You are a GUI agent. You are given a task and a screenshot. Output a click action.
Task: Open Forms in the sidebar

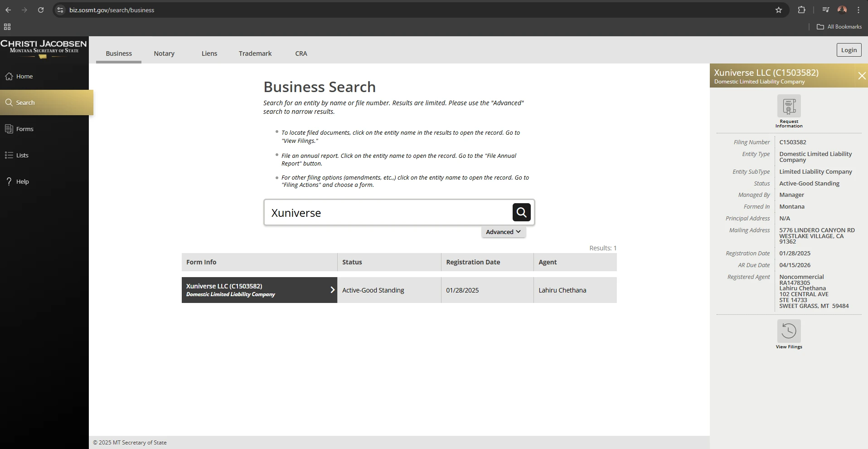[x=44, y=129]
